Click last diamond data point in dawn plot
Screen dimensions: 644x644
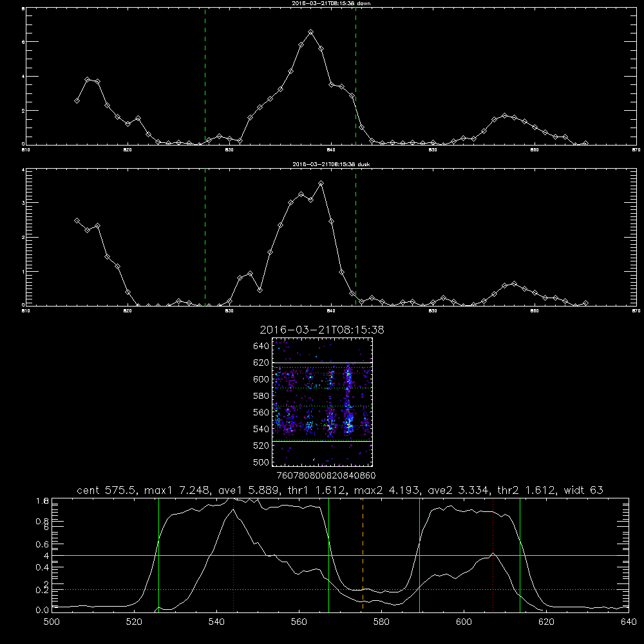[585, 144]
